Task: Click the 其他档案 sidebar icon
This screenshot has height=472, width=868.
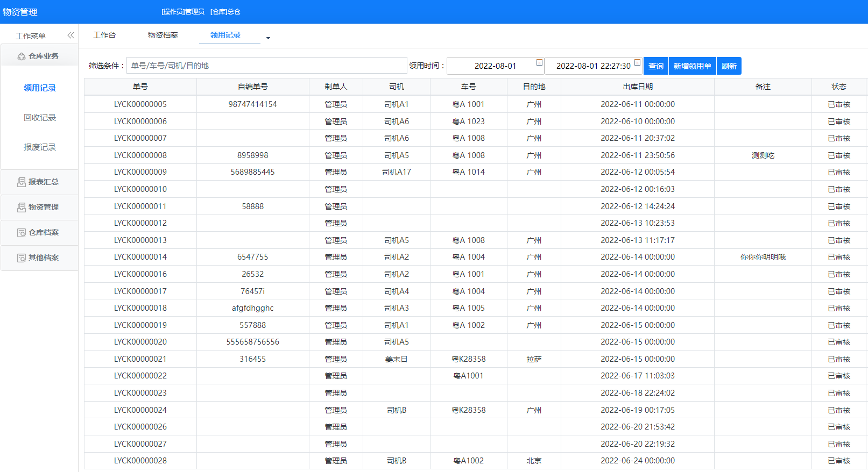Action: (22, 258)
